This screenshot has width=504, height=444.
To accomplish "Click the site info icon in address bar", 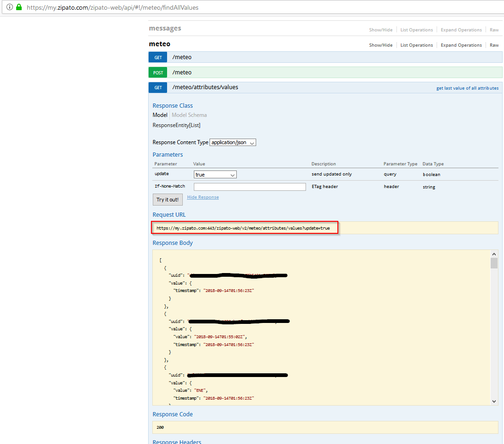I will [9, 7].
